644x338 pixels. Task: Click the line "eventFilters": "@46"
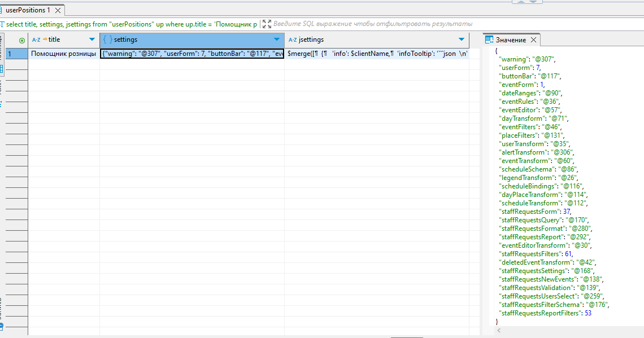tap(530, 127)
